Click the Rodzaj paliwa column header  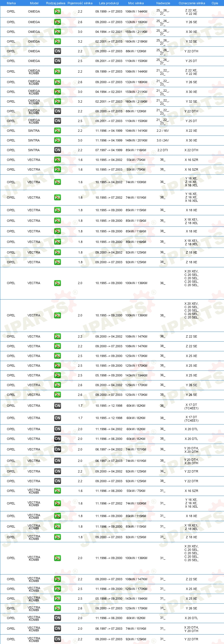point(56,3)
